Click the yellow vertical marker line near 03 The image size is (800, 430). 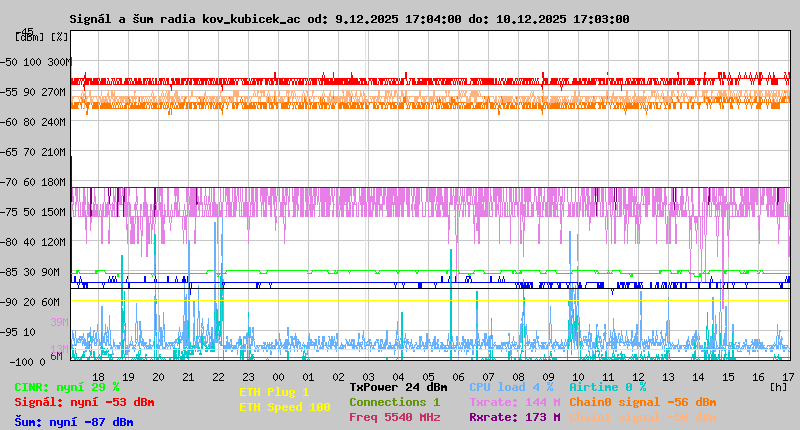pos(366,195)
